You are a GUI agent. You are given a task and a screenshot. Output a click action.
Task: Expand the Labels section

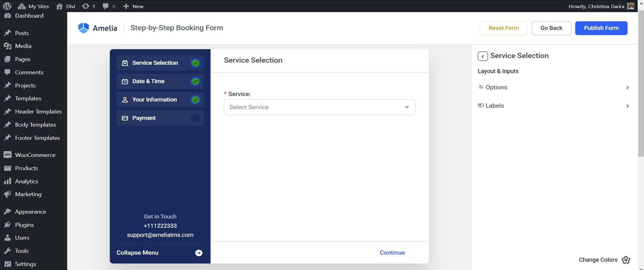553,106
